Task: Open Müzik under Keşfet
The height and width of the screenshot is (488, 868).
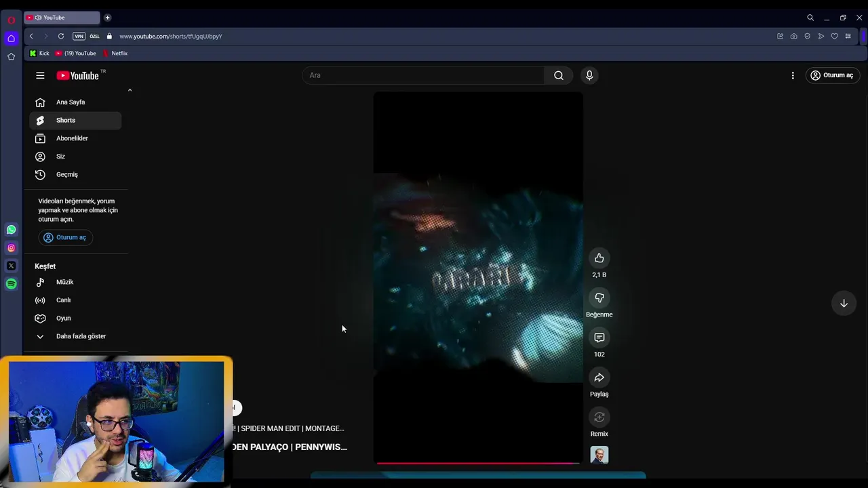Action: tap(75, 282)
